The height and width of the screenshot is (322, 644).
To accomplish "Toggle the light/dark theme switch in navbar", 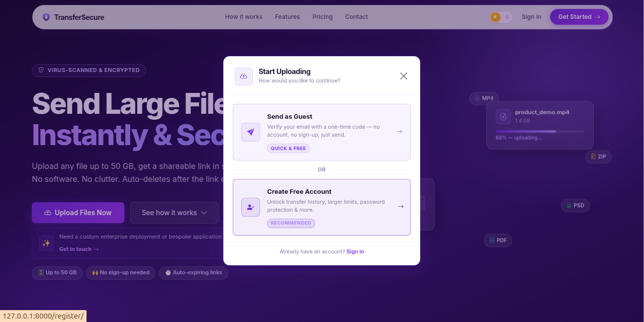I will point(501,16).
